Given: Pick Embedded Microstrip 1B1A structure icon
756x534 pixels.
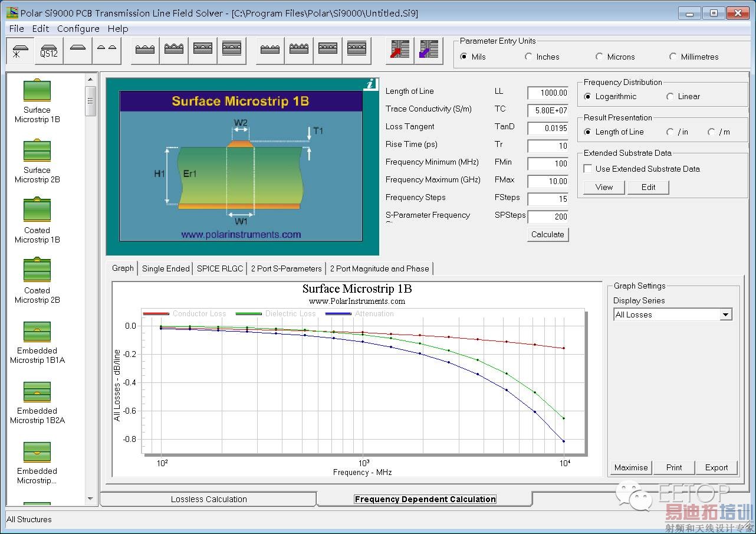Looking at the screenshot, I should click(x=37, y=332).
